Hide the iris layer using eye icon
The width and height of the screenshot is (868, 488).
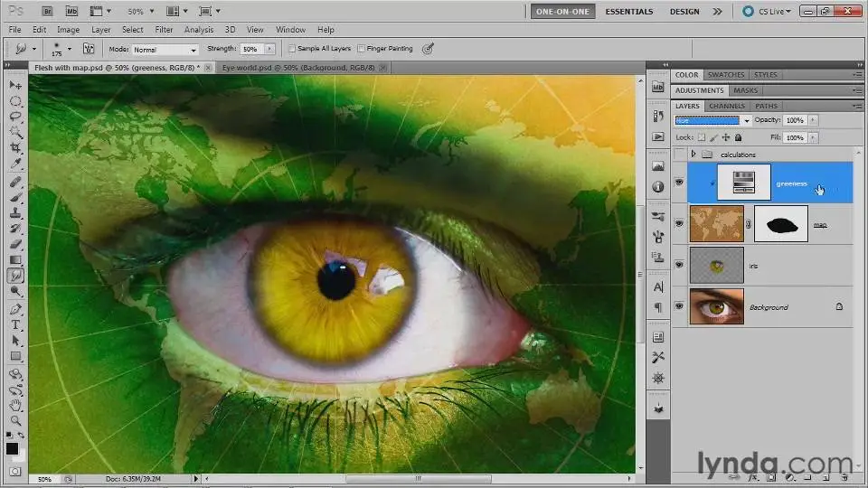click(679, 265)
